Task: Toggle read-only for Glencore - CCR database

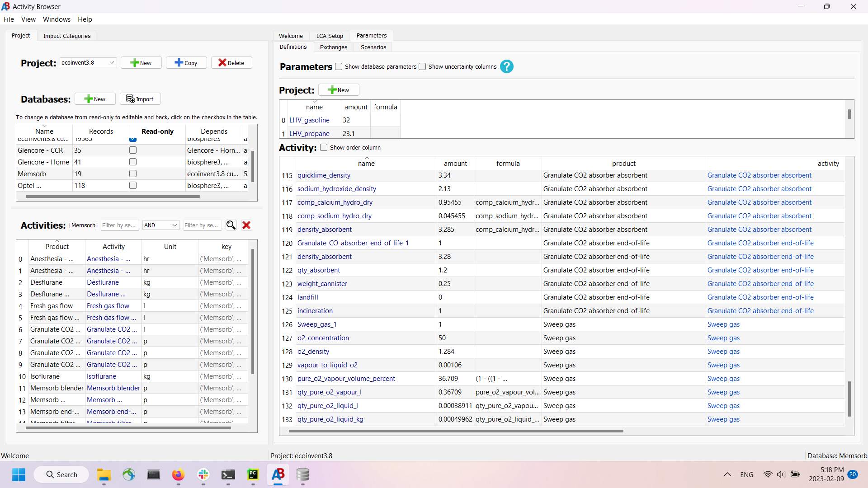Action: tap(132, 150)
